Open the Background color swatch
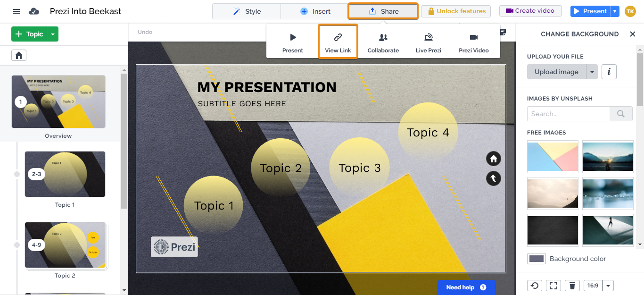 click(x=537, y=258)
